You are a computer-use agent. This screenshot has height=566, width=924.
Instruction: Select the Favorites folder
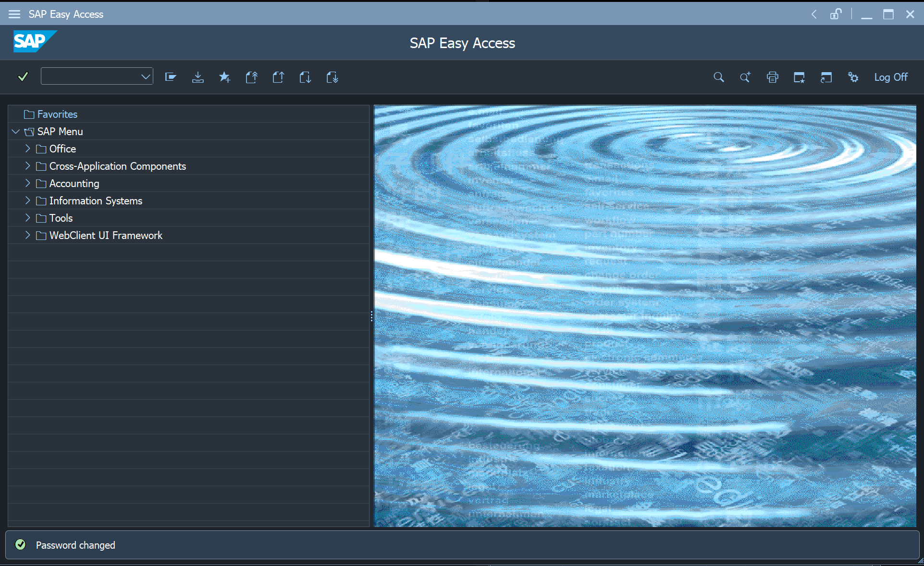57,114
